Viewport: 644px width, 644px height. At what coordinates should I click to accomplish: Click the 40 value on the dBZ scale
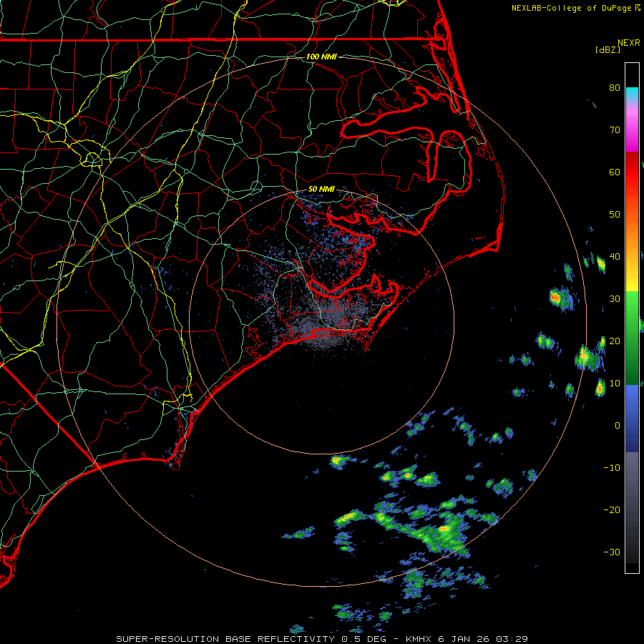pyautogui.click(x=615, y=257)
